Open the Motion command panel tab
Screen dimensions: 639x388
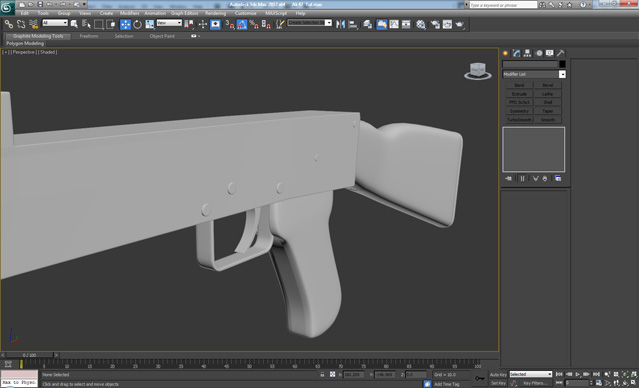pyautogui.click(x=539, y=53)
